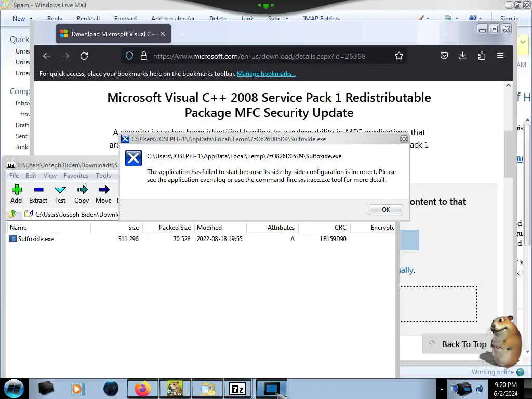Go back in the Firefox browser
This screenshot has height=399, width=532.
(x=47, y=56)
